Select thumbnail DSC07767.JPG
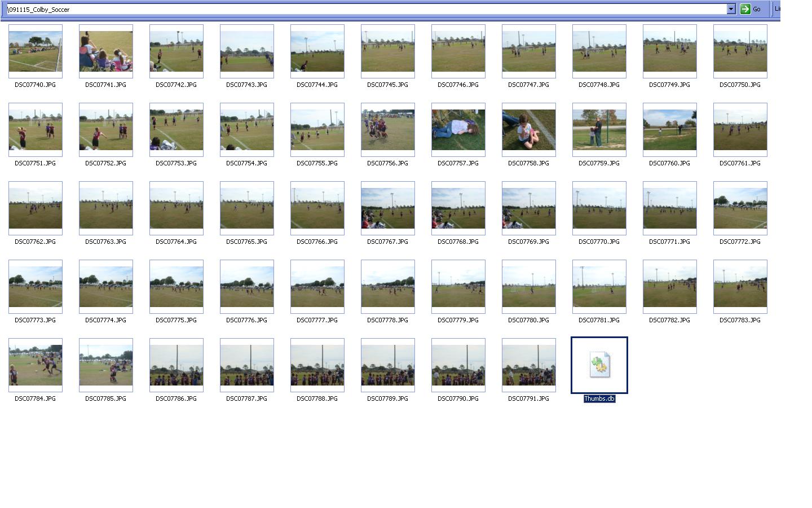 (x=388, y=208)
